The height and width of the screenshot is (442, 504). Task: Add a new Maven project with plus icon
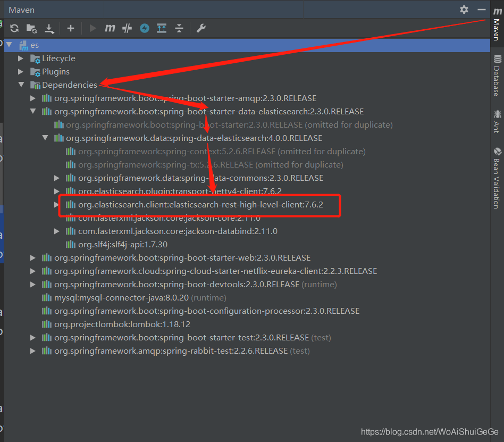pyautogui.click(x=71, y=28)
